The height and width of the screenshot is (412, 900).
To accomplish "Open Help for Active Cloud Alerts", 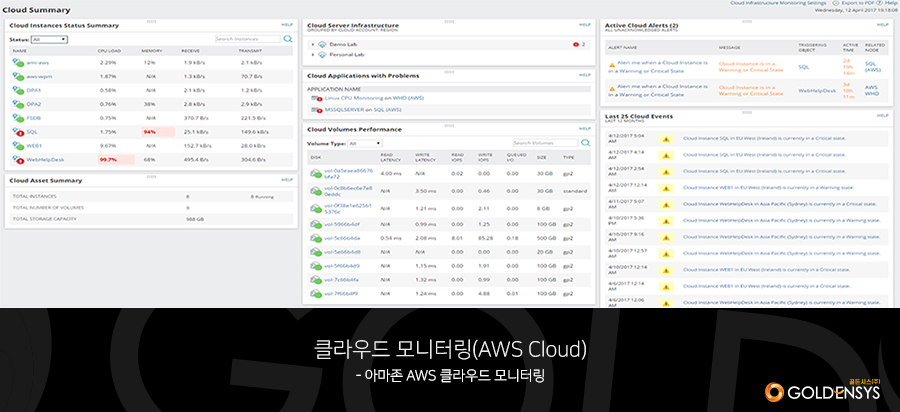I will coord(882,25).
